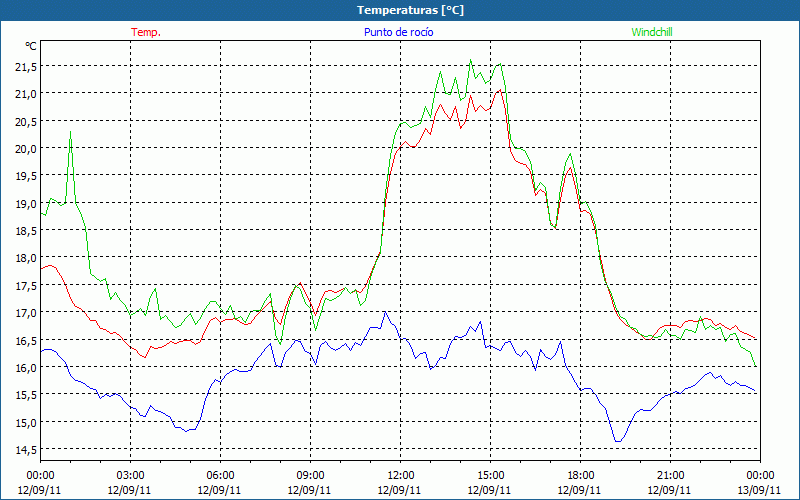Select the red 'Temp.' legend label
The height and width of the screenshot is (500, 800).
[x=146, y=32]
